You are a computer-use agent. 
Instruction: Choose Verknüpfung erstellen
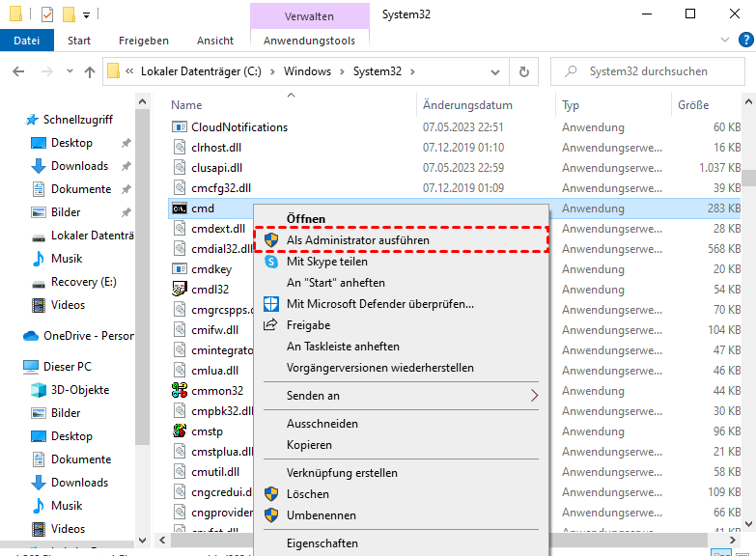(x=401, y=473)
